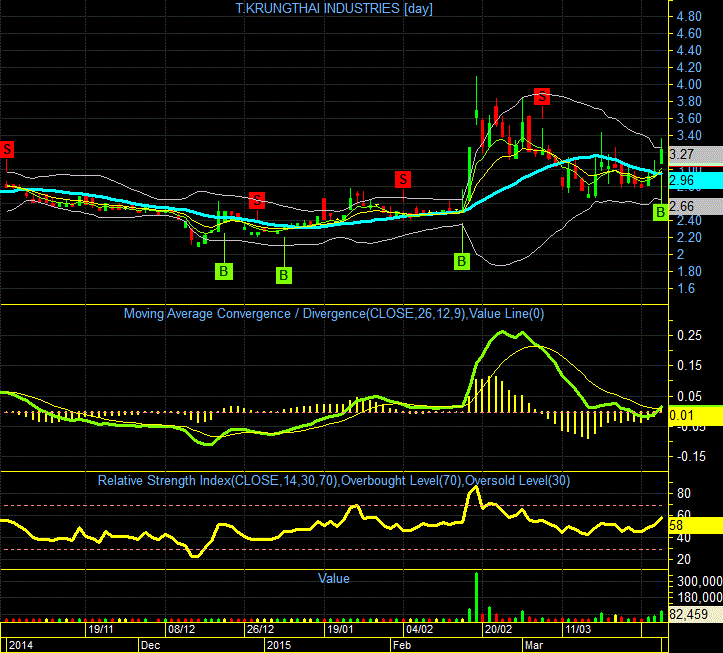Click the 300,000 volume axis label

[x=699, y=581]
